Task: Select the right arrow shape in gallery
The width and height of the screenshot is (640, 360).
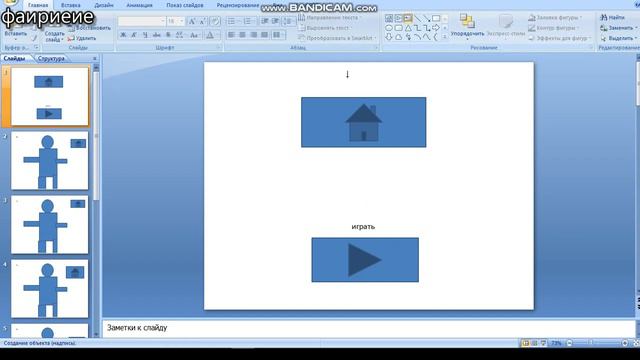Action: click(x=436, y=28)
